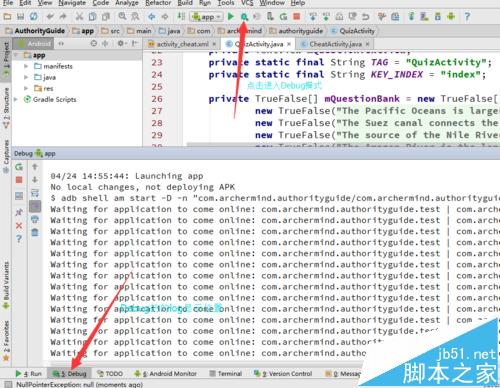
Task: Open the app run configuration dropdown
Action: 207,17
